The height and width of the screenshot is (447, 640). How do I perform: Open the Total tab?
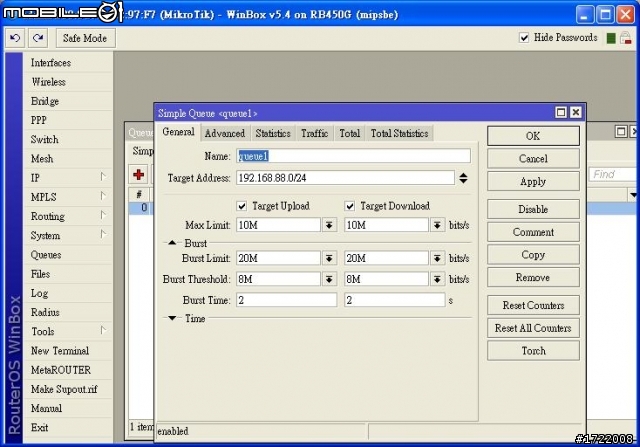point(350,133)
